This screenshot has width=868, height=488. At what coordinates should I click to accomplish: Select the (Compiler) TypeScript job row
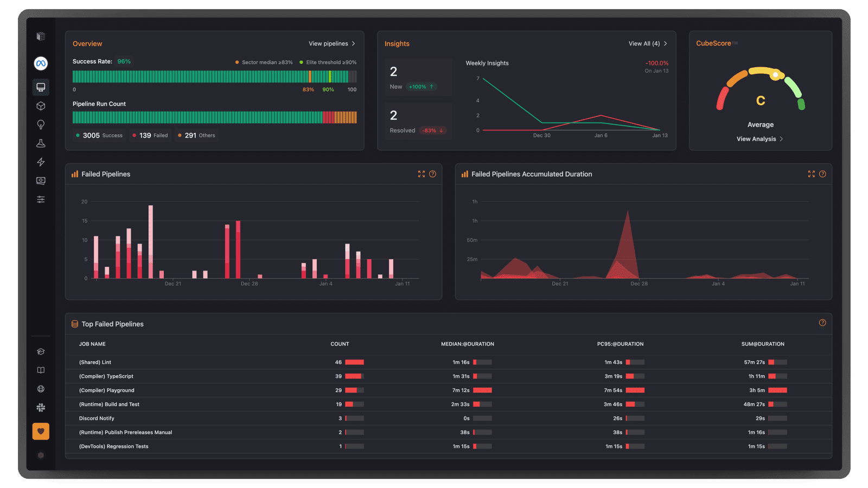(x=106, y=376)
